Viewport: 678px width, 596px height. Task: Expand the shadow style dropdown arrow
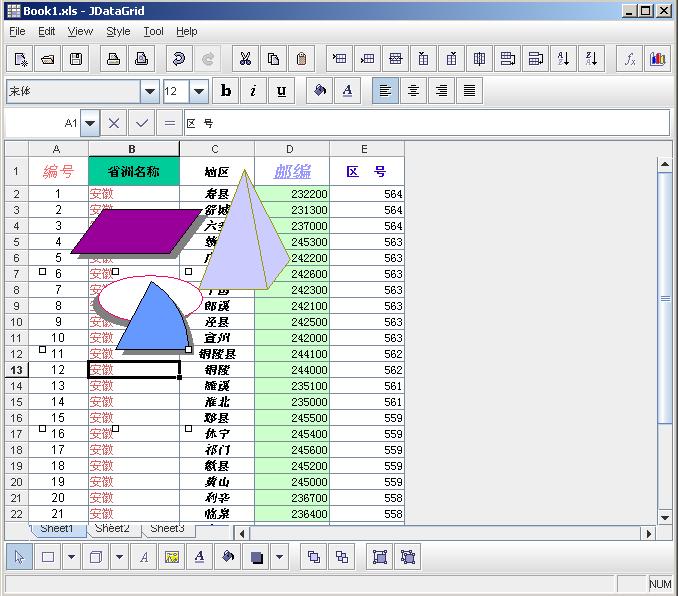[x=280, y=557]
